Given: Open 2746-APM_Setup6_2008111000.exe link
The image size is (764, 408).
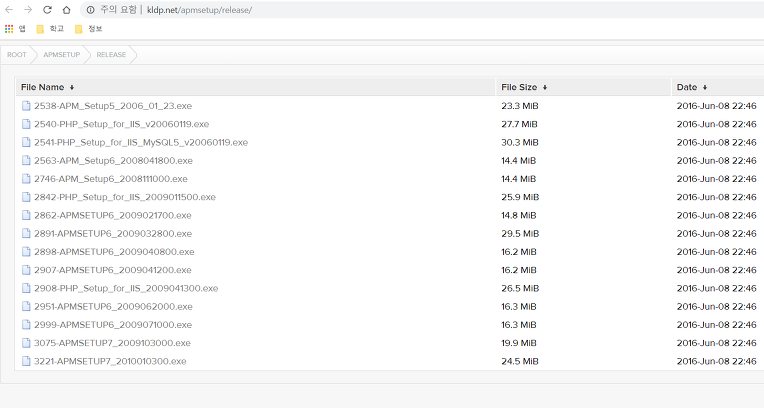Looking at the screenshot, I should (111, 179).
